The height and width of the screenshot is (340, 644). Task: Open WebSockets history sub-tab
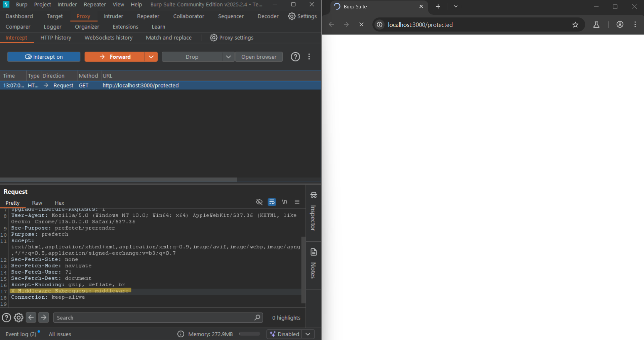(x=109, y=38)
